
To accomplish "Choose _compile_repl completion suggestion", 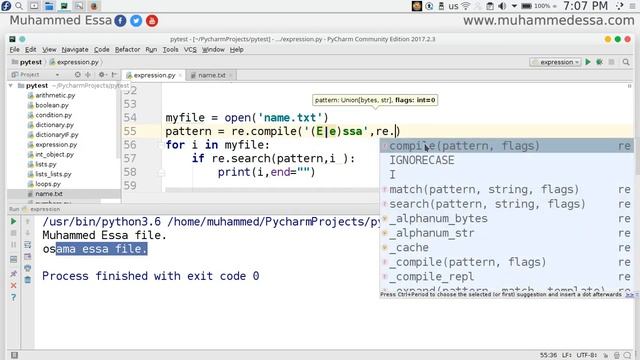I will (x=507, y=277).
